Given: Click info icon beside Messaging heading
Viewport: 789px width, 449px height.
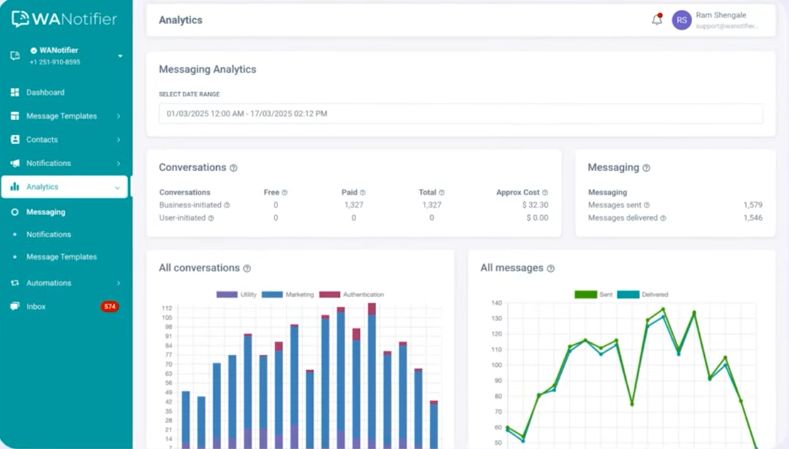Looking at the screenshot, I should click(646, 168).
